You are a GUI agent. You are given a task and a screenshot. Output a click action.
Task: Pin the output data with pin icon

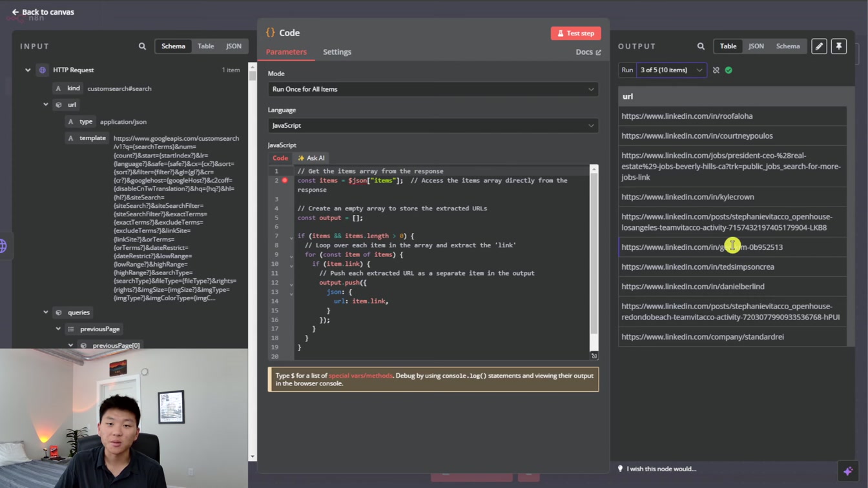coord(839,46)
